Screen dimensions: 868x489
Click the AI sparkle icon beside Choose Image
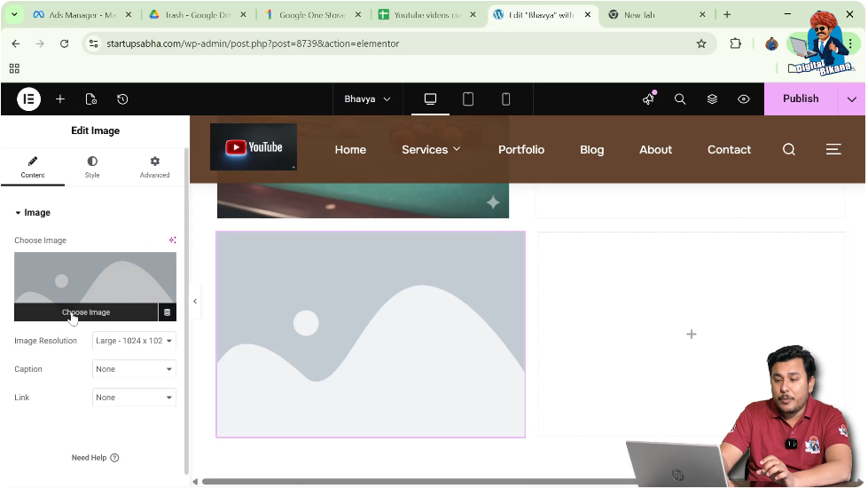click(x=172, y=240)
